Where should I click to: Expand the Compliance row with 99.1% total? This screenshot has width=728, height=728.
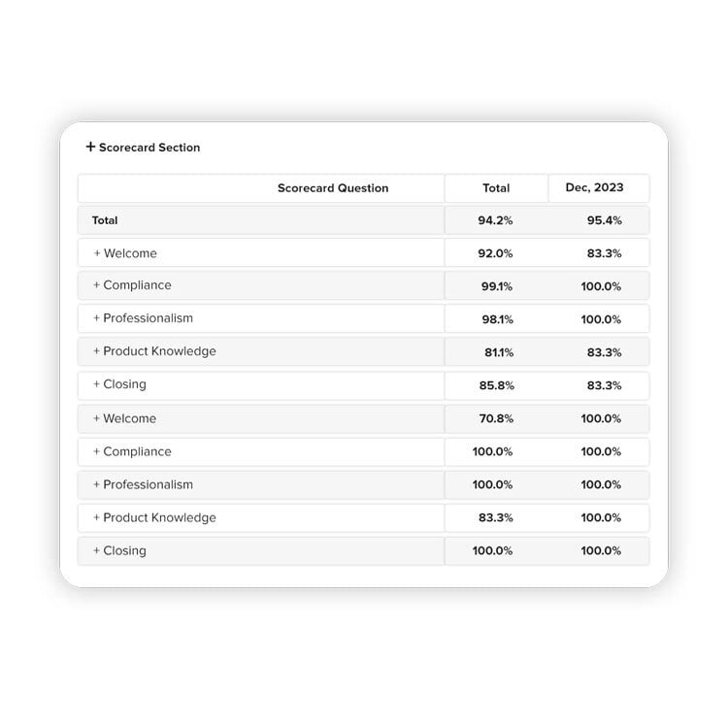97,285
